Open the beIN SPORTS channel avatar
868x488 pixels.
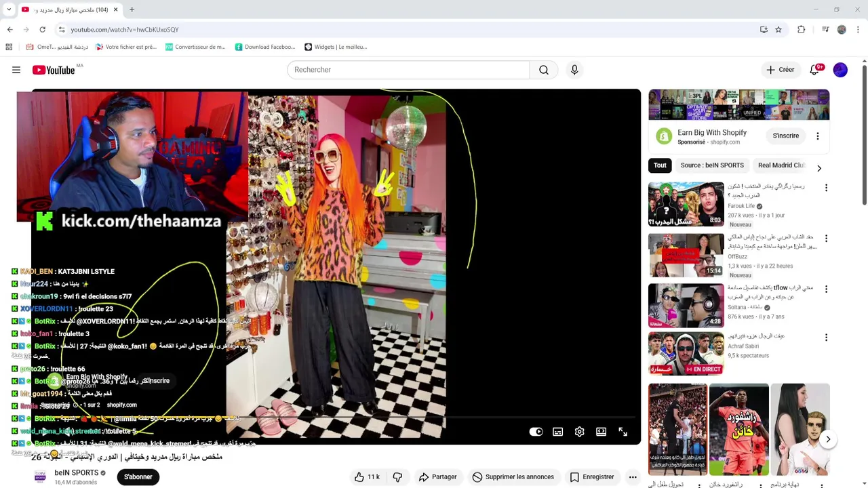(40, 477)
